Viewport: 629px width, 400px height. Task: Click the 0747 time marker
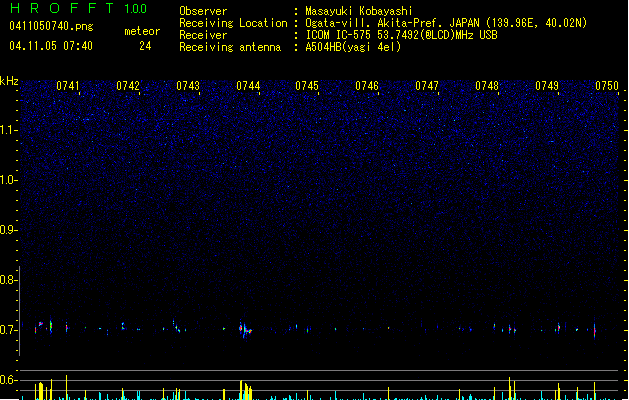point(427,86)
